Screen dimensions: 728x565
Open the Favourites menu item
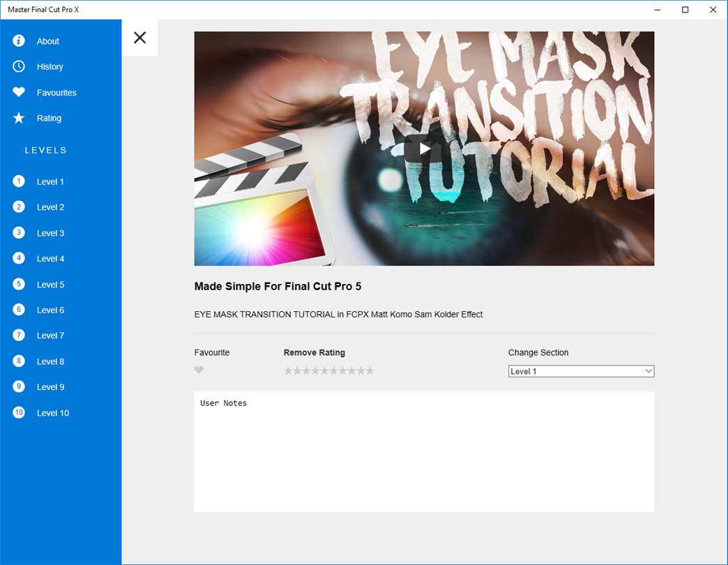[56, 93]
